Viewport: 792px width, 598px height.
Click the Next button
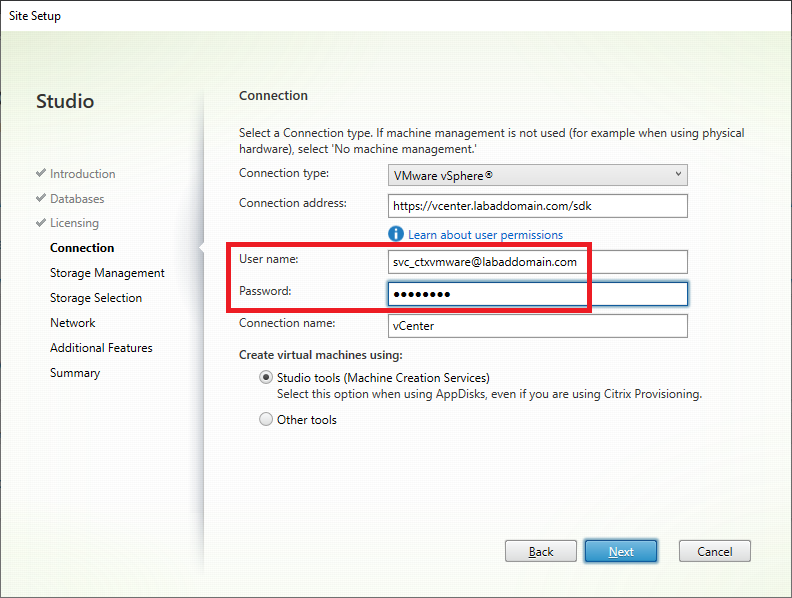[x=620, y=551]
